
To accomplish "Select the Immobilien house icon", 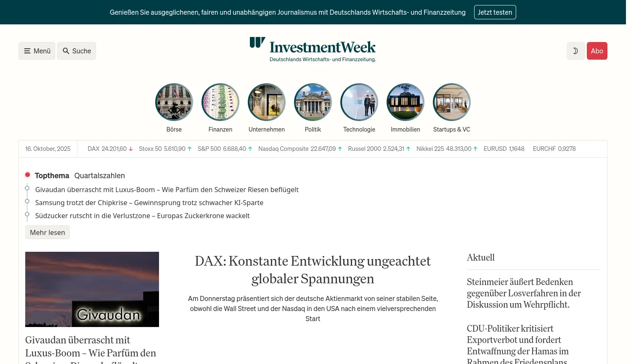I will [405, 102].
